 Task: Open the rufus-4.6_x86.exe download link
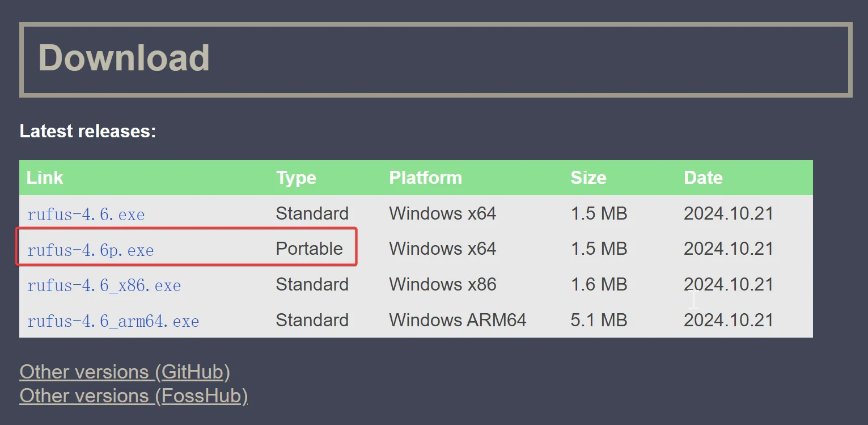(104, 285)
